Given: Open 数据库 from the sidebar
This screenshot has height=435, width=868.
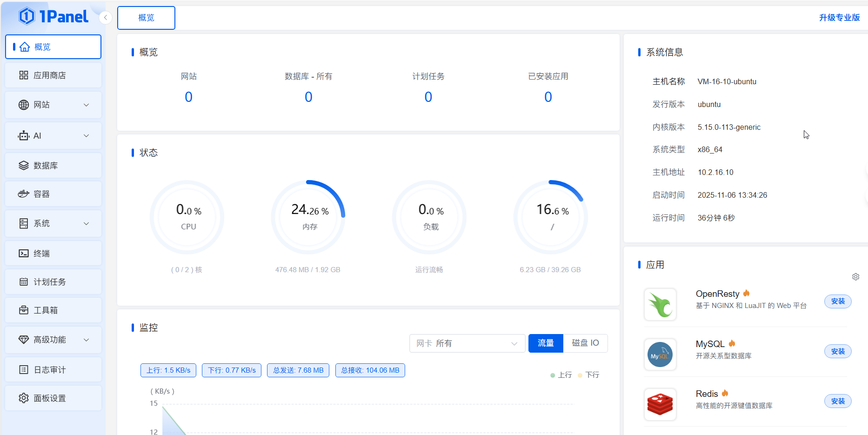Looking at the screenshot, I should point(53,166).
